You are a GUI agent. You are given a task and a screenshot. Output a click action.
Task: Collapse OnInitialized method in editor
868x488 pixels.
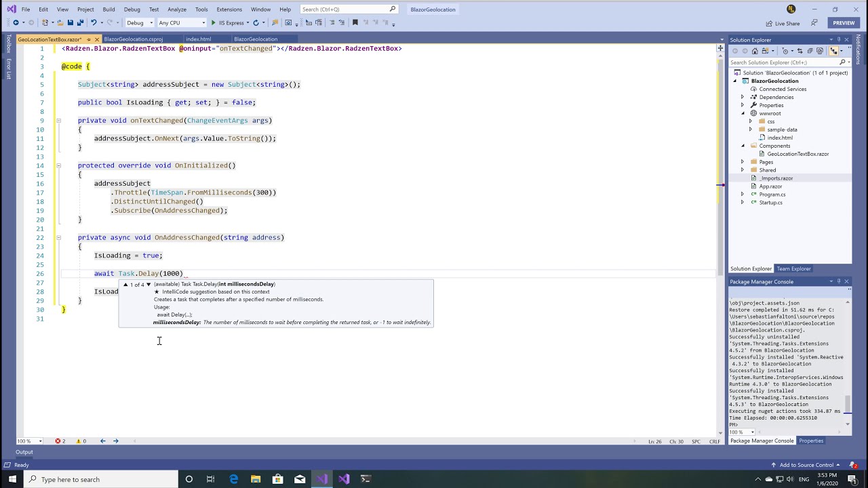tap(58, 165)
